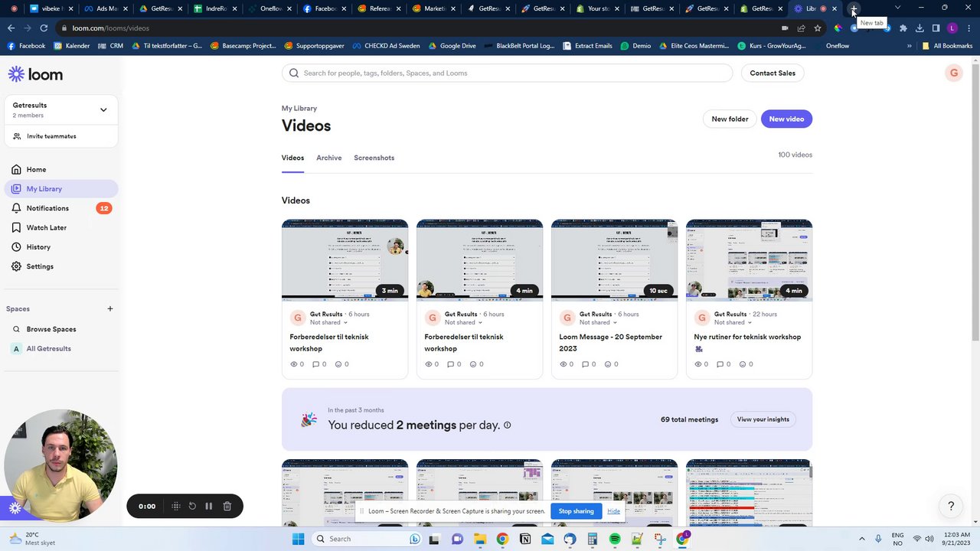This screenshot has height=551, width=980.
Task: Open Chrome tab search dropdown arrow
Action: (897, 8)
